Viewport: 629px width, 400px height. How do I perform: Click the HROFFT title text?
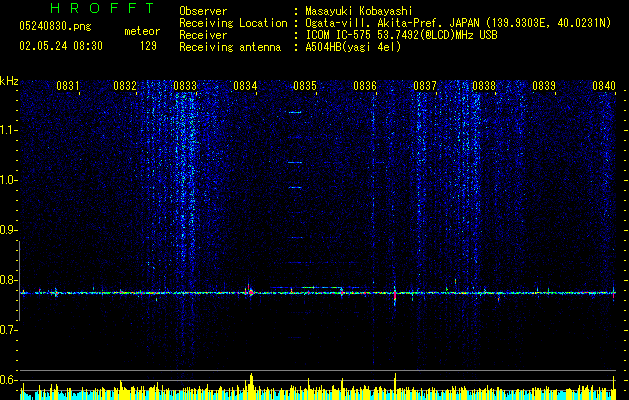click(102, 8)
